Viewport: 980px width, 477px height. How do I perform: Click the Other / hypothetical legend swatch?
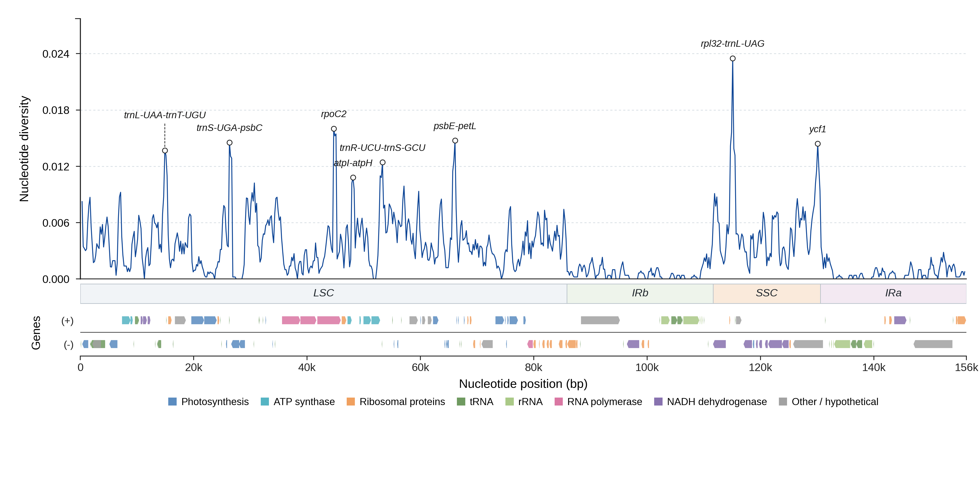(783, 402)
